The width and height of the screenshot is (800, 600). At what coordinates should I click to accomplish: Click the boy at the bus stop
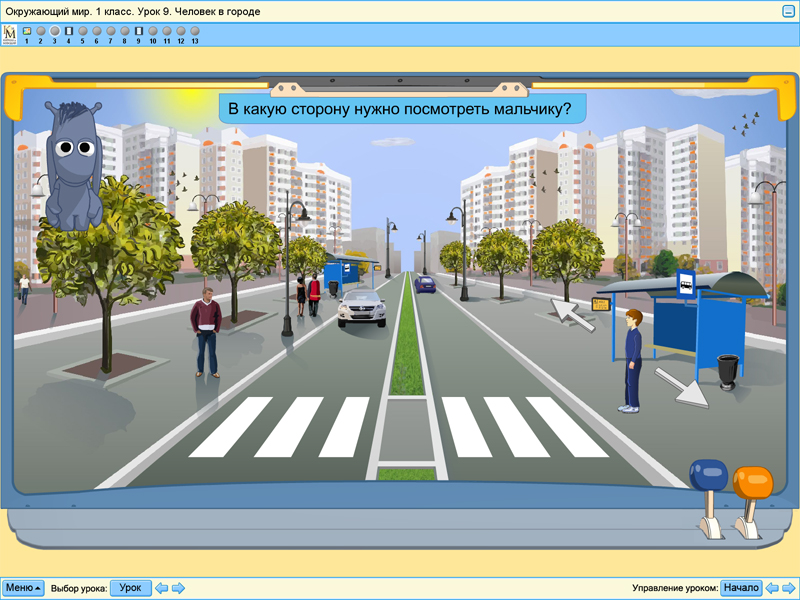(632, 361)
